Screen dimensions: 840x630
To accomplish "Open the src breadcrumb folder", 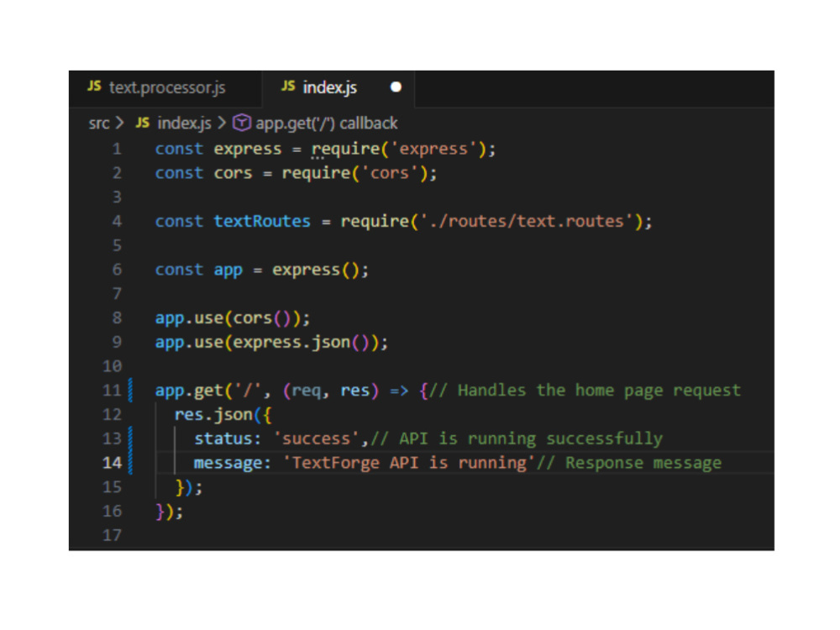I will pos(99,123).
